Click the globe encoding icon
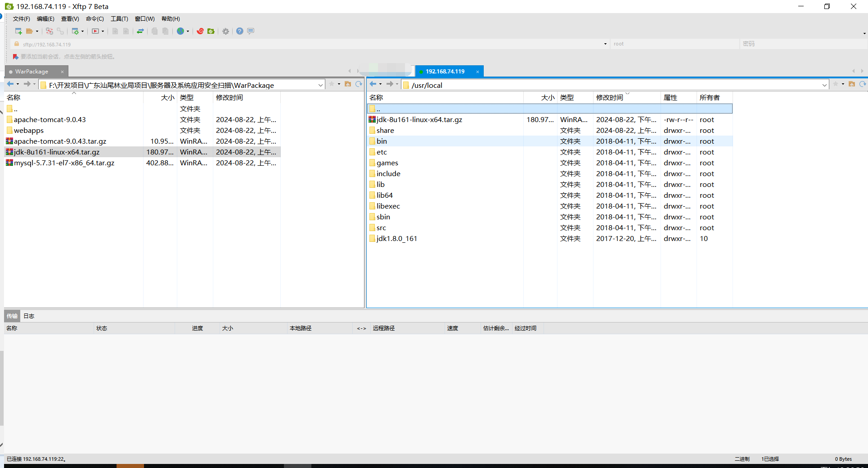This screenshot has width=868, height=468. (180, 31)
